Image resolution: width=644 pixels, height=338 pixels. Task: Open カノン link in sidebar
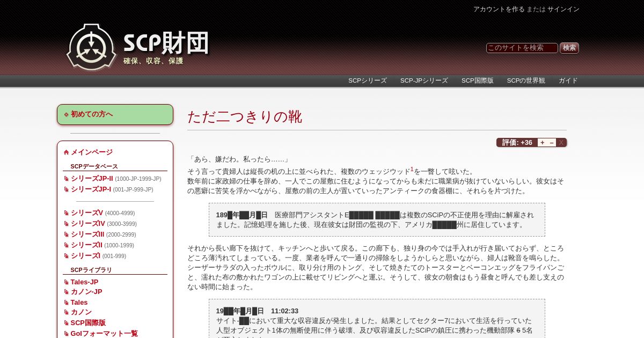[x=81, y=312]
